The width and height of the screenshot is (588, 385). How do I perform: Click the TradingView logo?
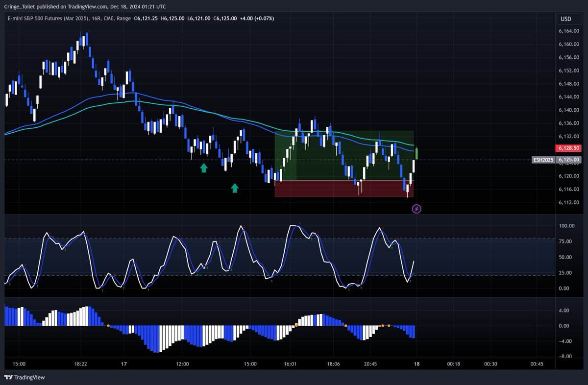click(24, 377)
